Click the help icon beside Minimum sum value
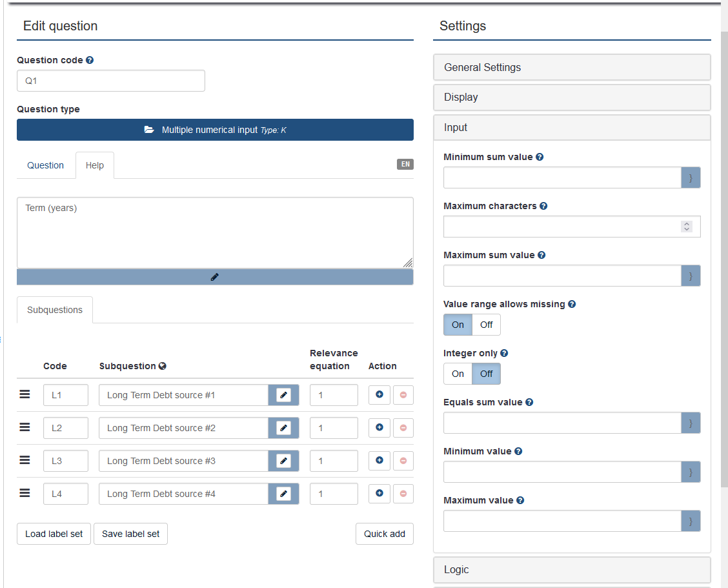Viewport: 728px width, 588px height. pos(540,157)
